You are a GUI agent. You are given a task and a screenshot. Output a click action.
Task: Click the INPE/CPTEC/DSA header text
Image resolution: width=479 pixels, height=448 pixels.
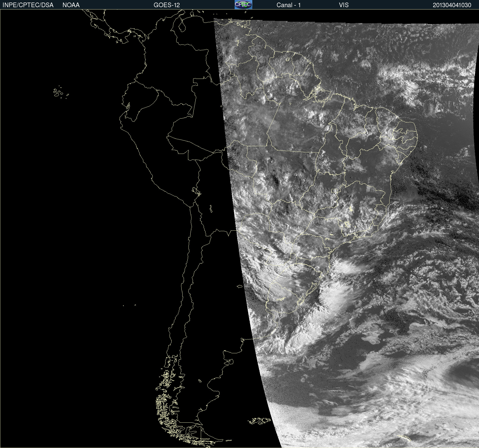tap(28, 5)
